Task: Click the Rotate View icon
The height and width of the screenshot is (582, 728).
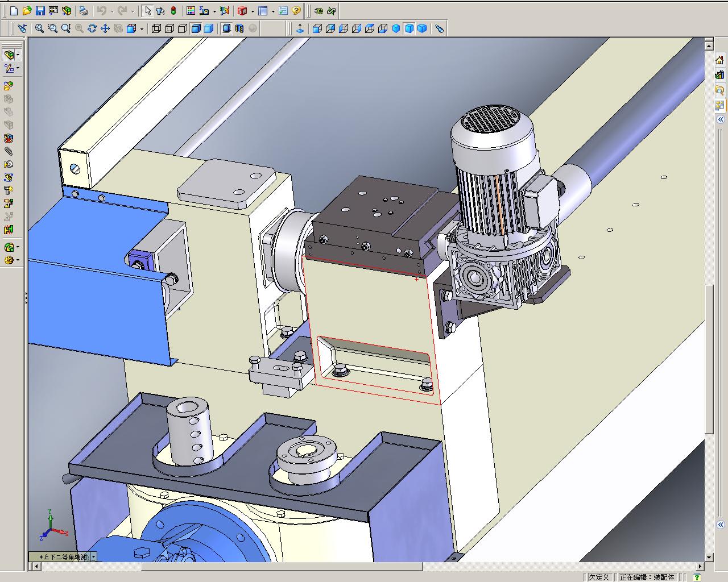Action: 92,28
